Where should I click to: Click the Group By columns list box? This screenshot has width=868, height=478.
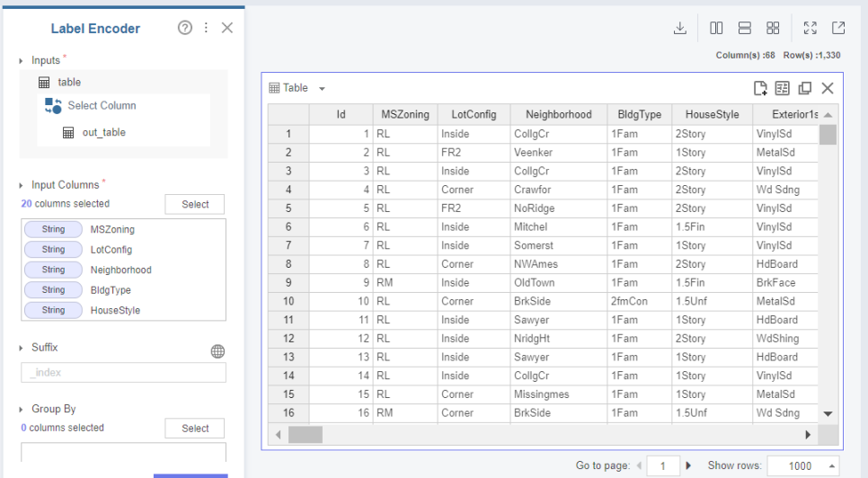tap(123, 452)
